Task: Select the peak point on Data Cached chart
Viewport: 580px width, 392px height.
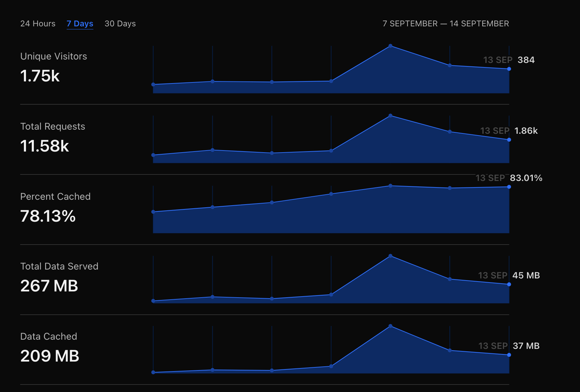Action: click(390, 326)
